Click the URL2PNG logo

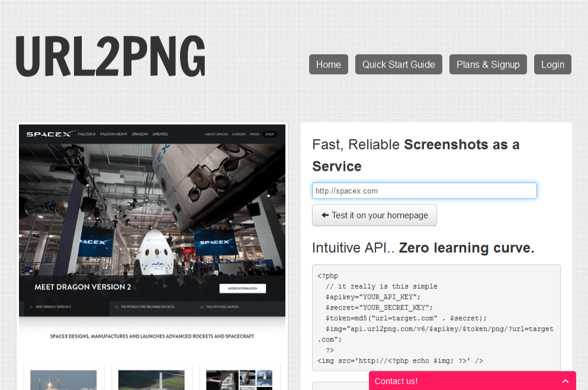[111, 56]
